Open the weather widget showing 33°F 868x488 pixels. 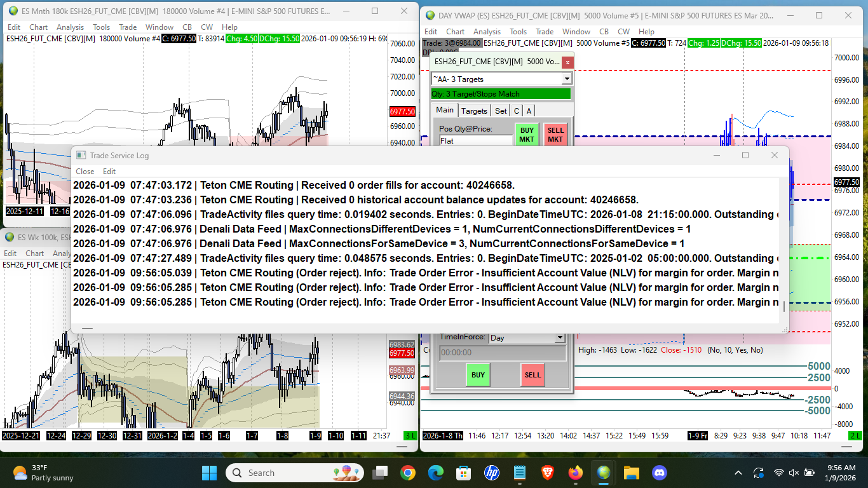pos(43,473)
